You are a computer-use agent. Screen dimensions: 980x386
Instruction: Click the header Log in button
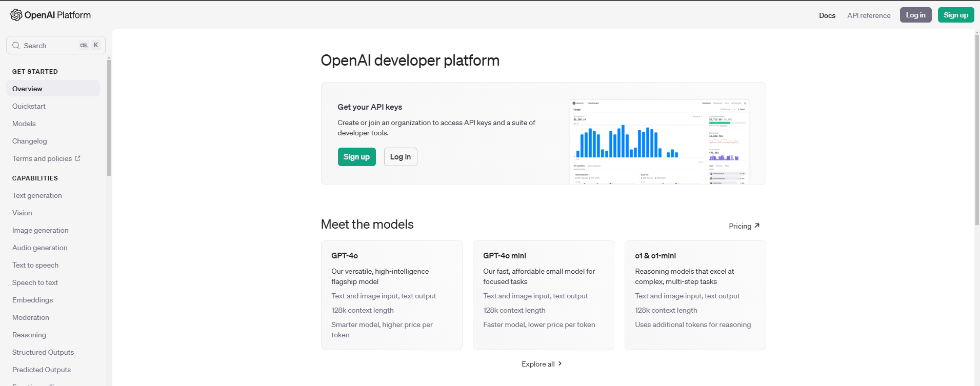(x=915, y=15)
